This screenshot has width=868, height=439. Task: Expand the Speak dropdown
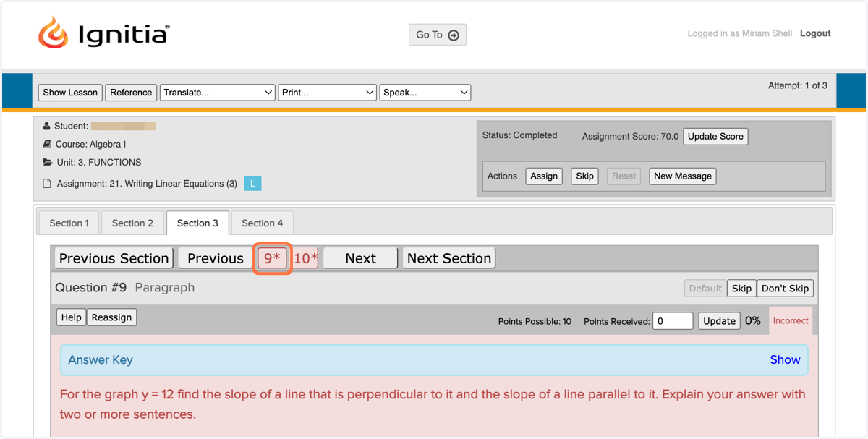[x=425, y=93]
